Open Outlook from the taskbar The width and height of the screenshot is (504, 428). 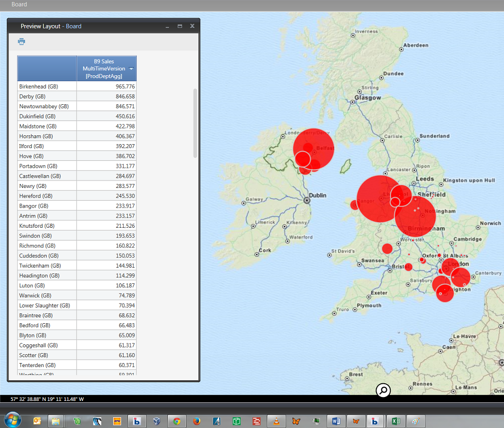[x=37, y=421]
